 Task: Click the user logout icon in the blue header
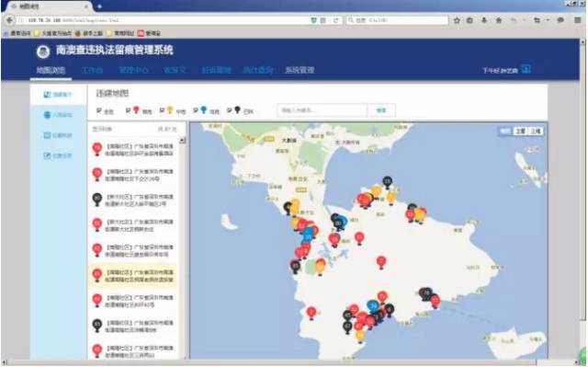[526, 69]
